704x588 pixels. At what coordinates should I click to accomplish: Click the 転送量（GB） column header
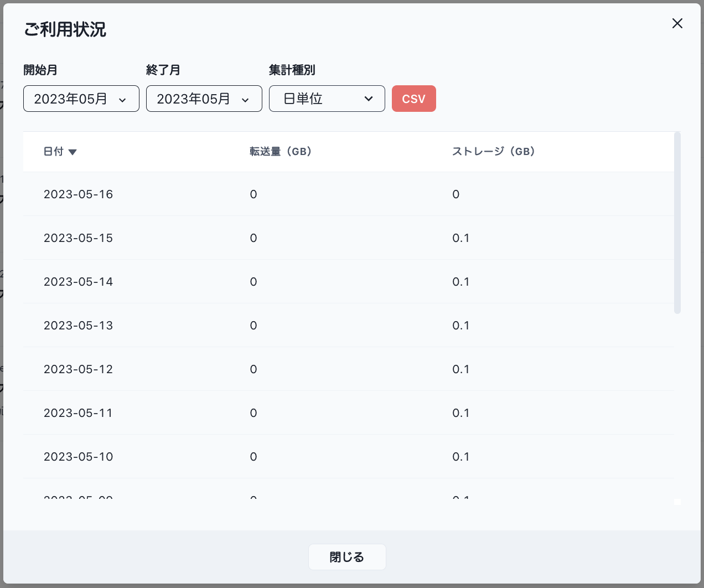coord(281,152)
